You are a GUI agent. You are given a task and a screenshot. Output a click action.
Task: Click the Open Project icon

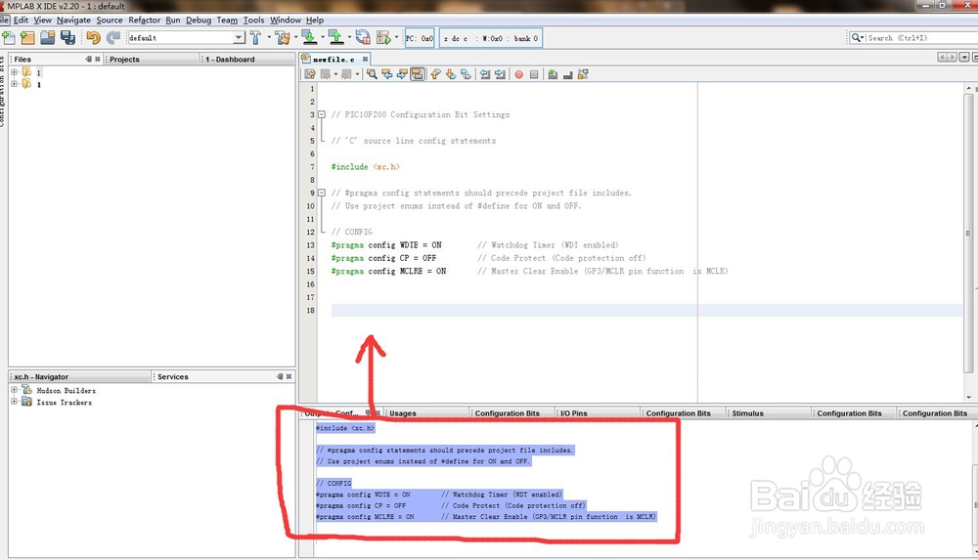point(47,38)
